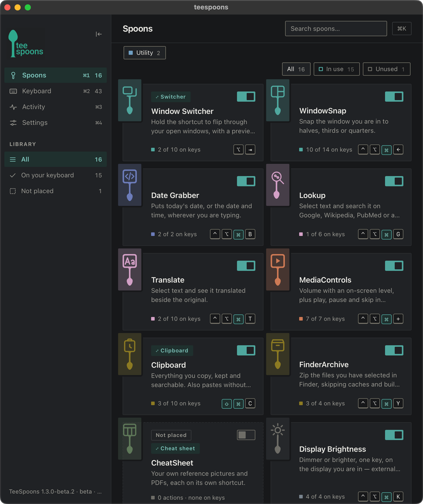Disable the Clipboard spoon toggle

click(x=246, y=350)
